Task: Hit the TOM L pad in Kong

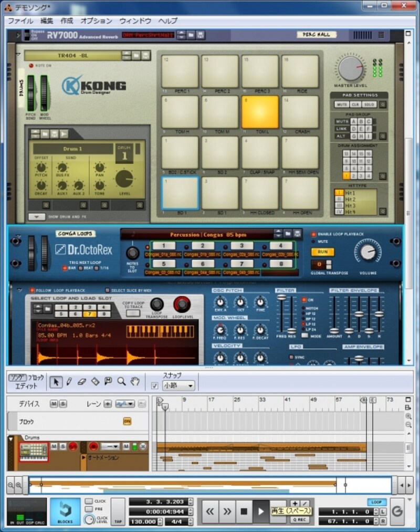Action: (x=260, y=112)
